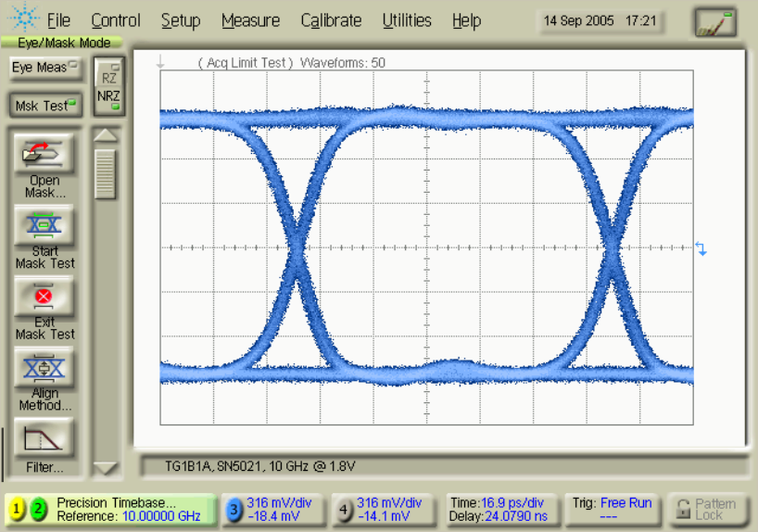Toggle channel 4 button

(x=344, y=510)
